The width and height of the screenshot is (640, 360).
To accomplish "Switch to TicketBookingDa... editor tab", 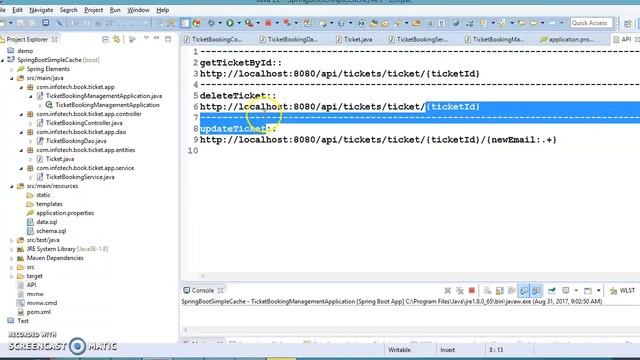I will point(289,40).
